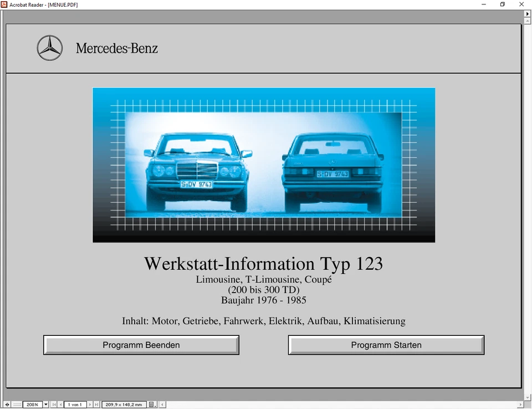Click the 'Limousine, T-Limousine, Coupé' line
The height and width of the screenshot is (409, 532).
[264, 279]
